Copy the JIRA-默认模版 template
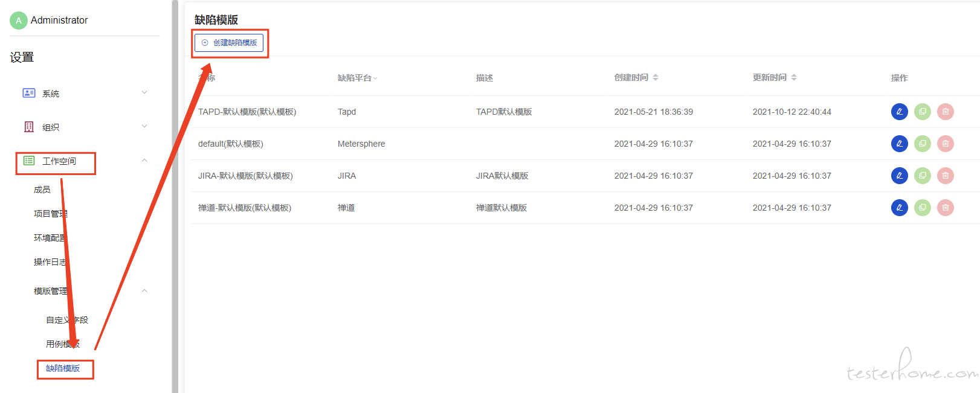The image size is (980, 393). pos(923,176)
